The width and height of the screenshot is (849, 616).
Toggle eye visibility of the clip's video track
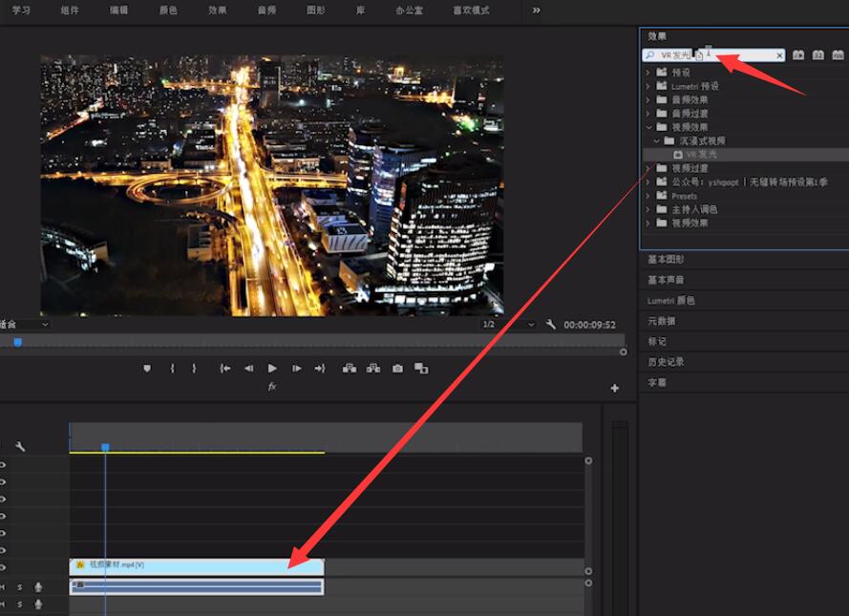point(3,567)
